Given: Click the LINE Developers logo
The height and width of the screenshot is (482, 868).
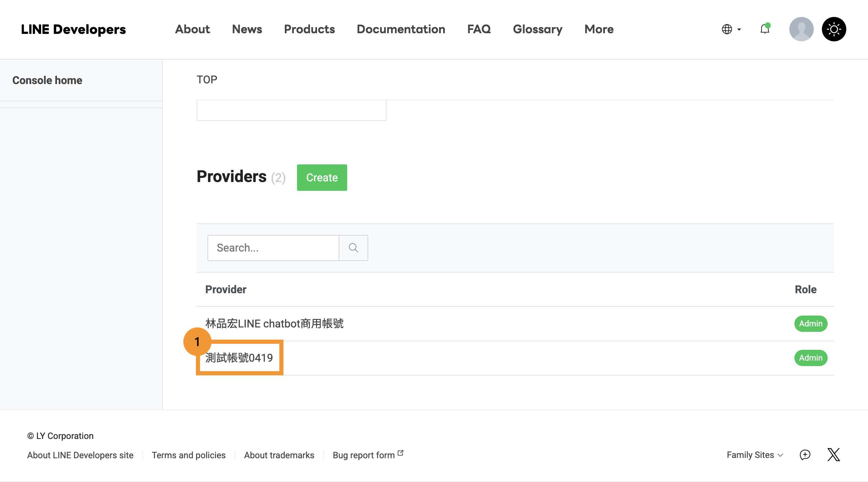Looking at the screenshot, I should (x=73, y=29).
